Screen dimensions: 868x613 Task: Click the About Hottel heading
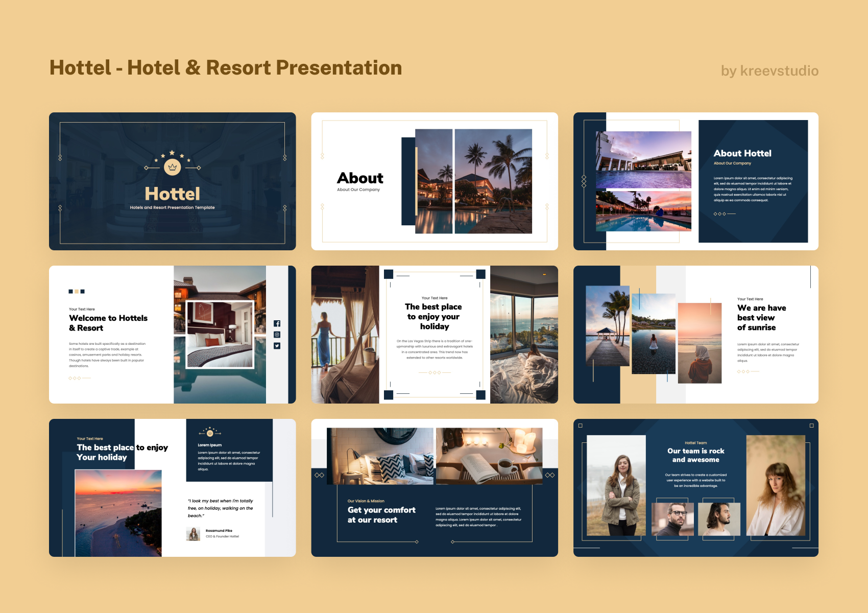[743, 153]
